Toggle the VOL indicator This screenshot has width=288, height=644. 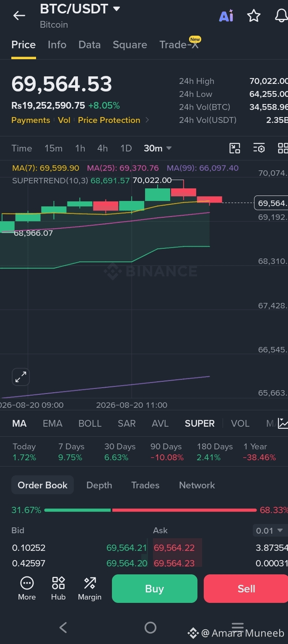240,423
